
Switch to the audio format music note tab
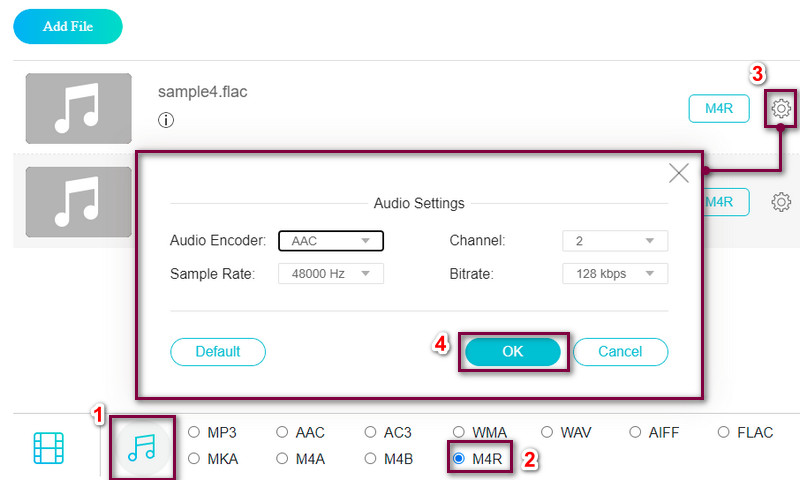pos(141,448)
